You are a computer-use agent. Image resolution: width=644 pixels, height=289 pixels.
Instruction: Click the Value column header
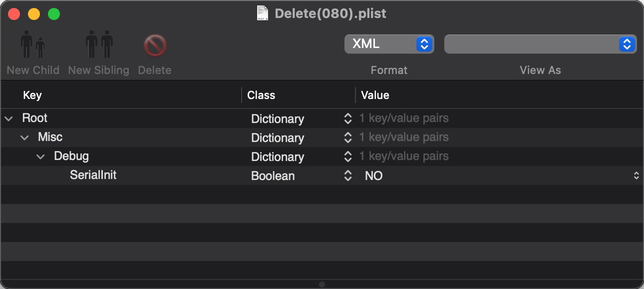click(375, 95)
